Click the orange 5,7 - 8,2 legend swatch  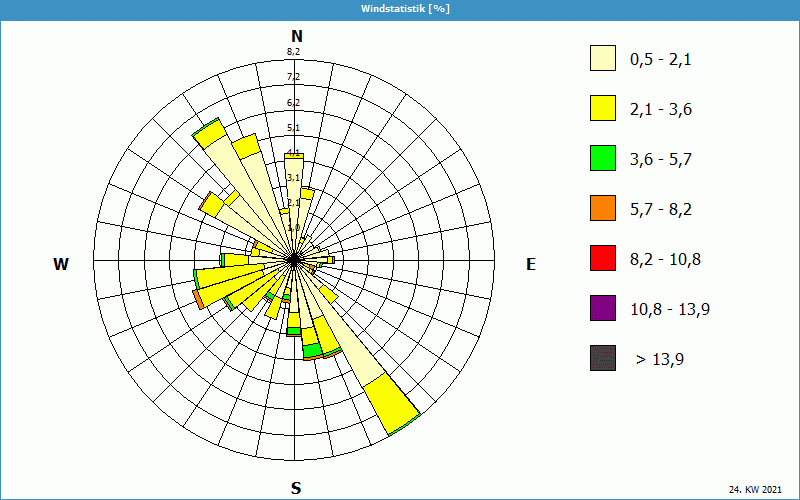(x=603, y=208)
